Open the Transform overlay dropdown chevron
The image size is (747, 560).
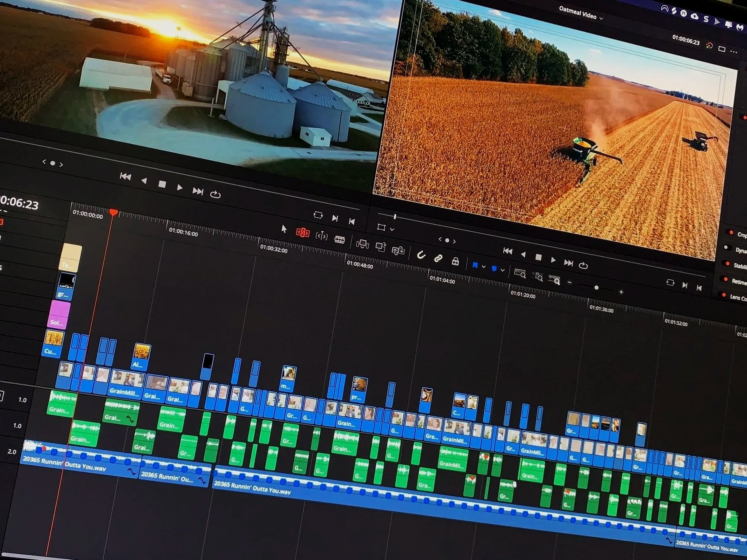pos(392,229)
